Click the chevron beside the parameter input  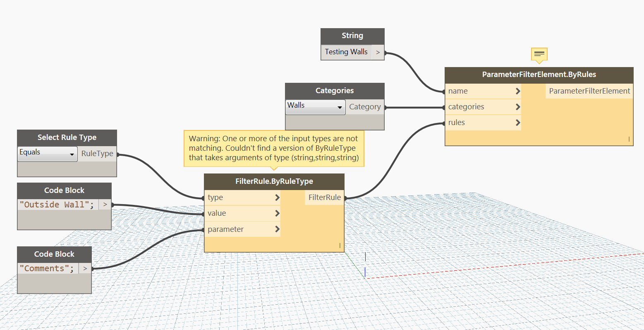277,229
